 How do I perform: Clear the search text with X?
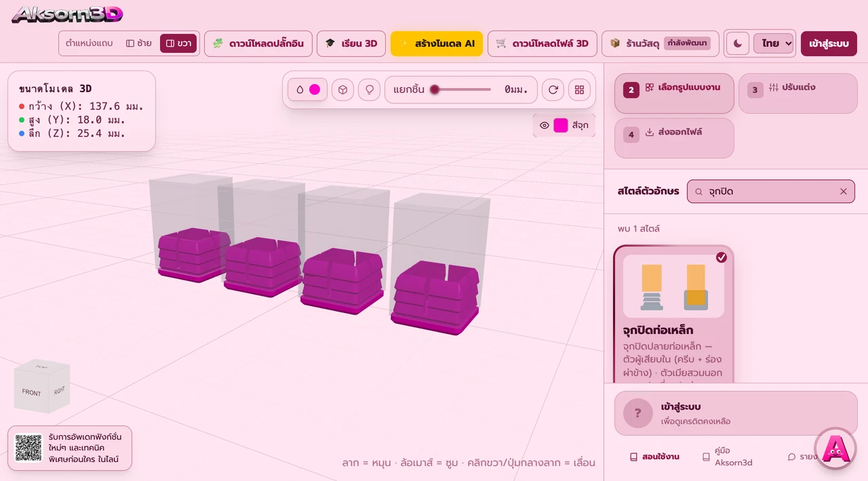click(x=844, y=192)
